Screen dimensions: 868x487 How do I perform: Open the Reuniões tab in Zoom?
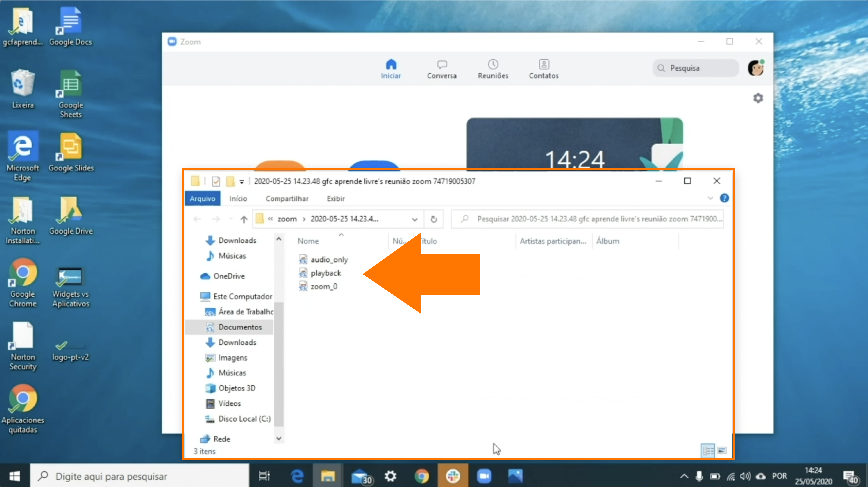tap(493, 69)
